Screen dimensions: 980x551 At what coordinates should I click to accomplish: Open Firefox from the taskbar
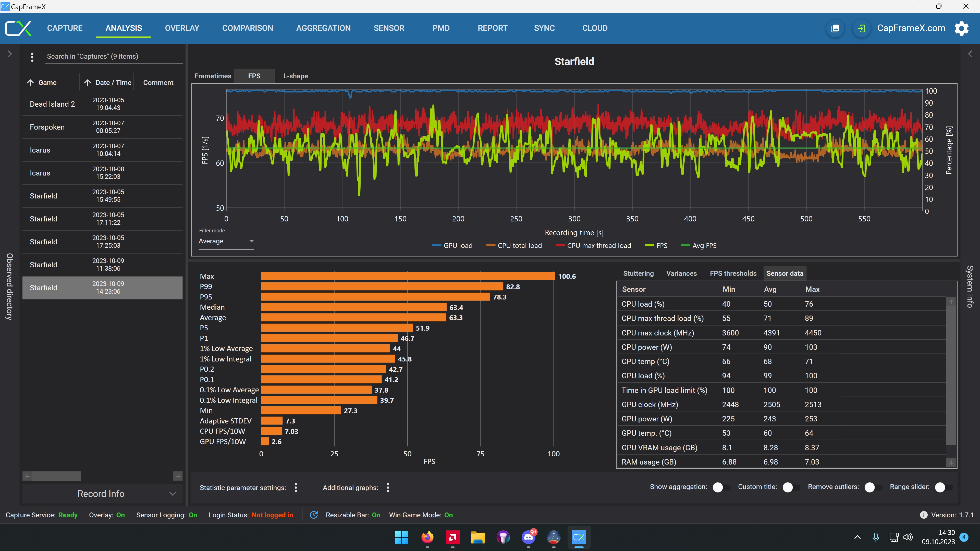click(427, 537)
